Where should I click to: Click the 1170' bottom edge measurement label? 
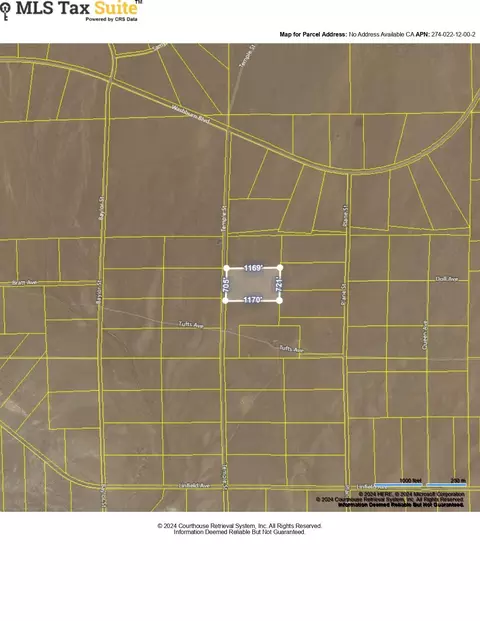252,300
